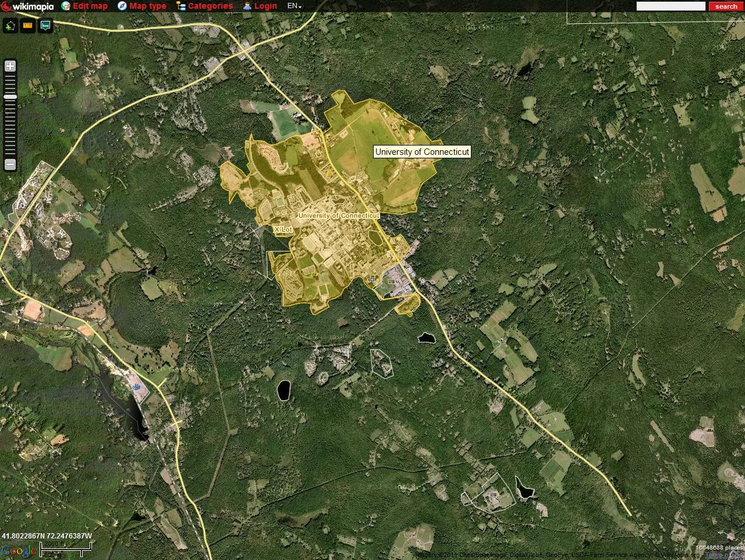Zoom out with the minus button
745x560 pixels.
point(10,165)
